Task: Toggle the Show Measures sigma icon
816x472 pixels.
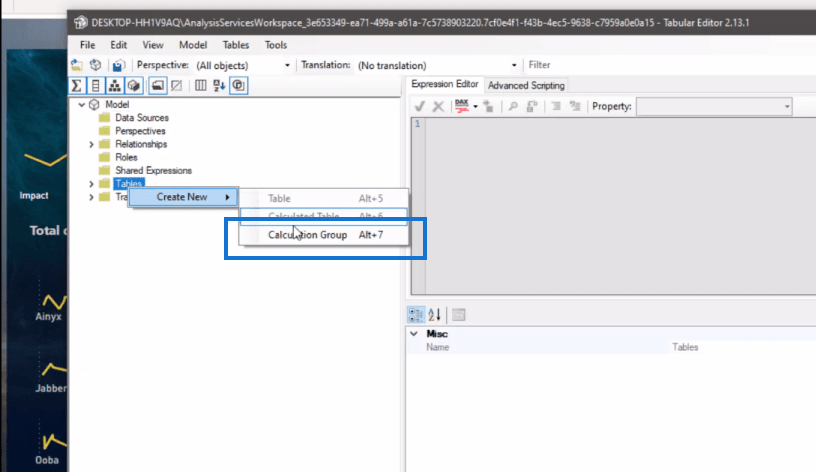Action: tap(77, 85)
